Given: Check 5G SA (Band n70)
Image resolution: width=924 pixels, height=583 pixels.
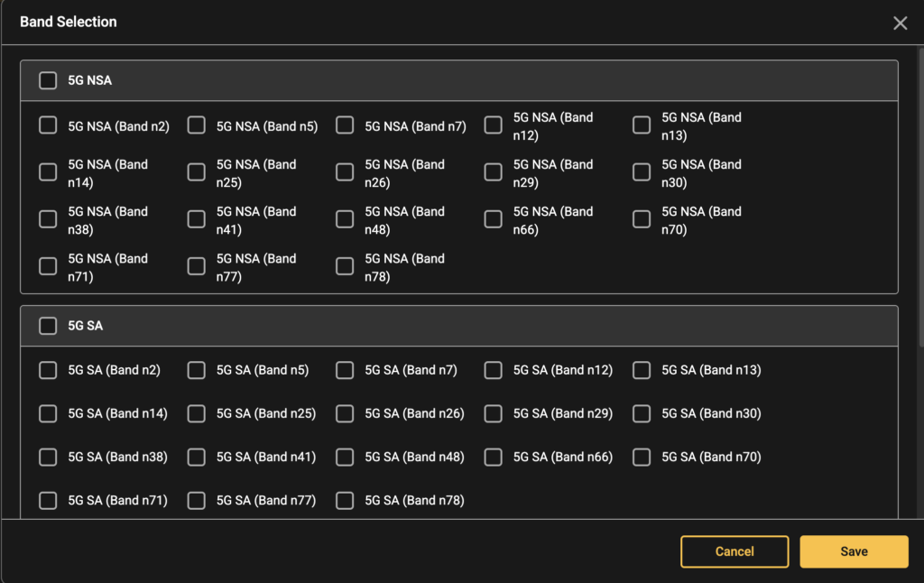Looking at the screenshot, I should pyautogui.click(x=642, y=457).
